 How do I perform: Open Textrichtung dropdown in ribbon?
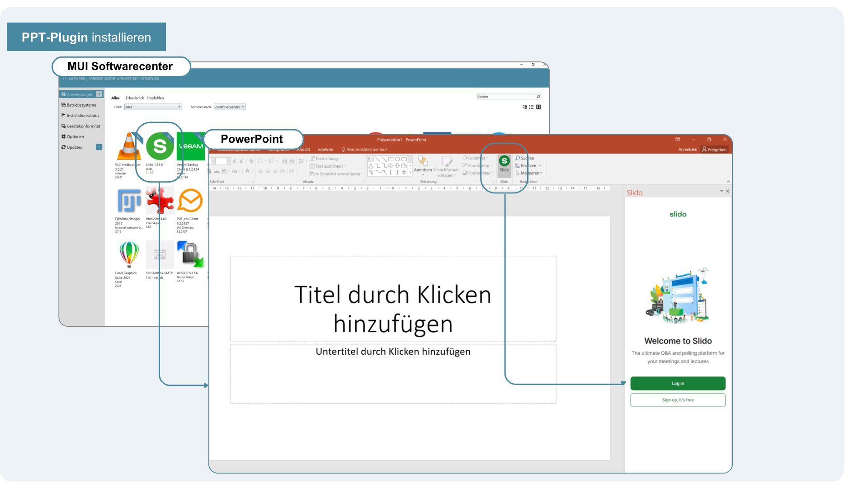point(325,159)
